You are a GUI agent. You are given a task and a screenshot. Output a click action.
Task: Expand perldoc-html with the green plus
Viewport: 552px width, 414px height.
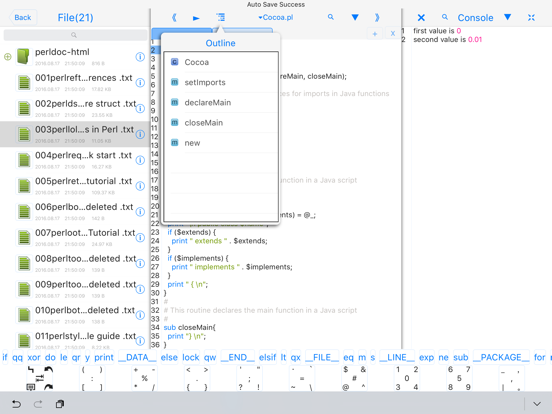pyautogui.click(x=7, y=57)
